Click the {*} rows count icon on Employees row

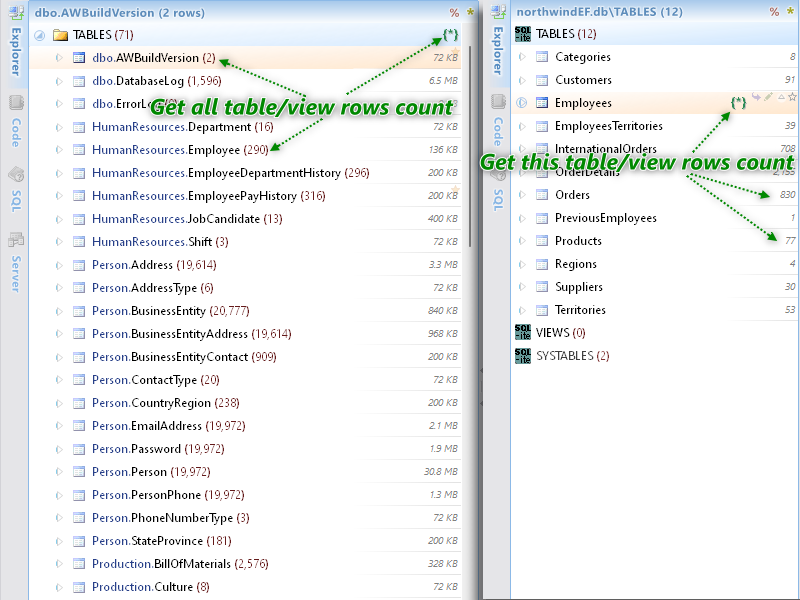[x=738, y=103]
